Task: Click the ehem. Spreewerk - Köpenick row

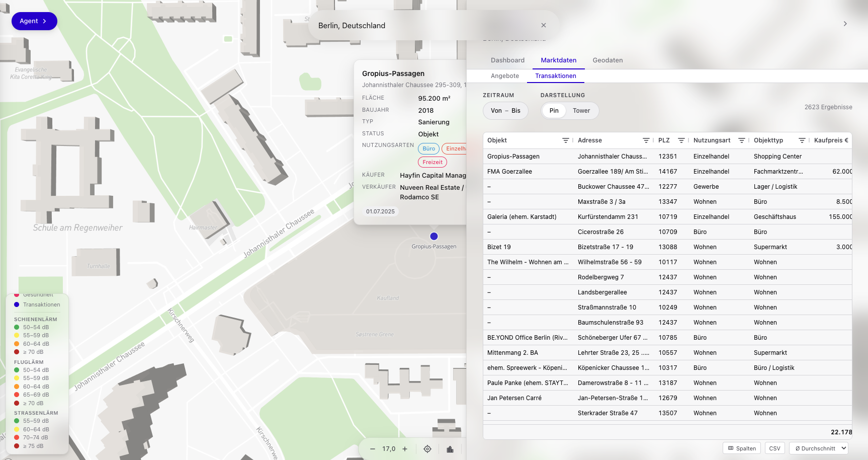Action: 667,368
